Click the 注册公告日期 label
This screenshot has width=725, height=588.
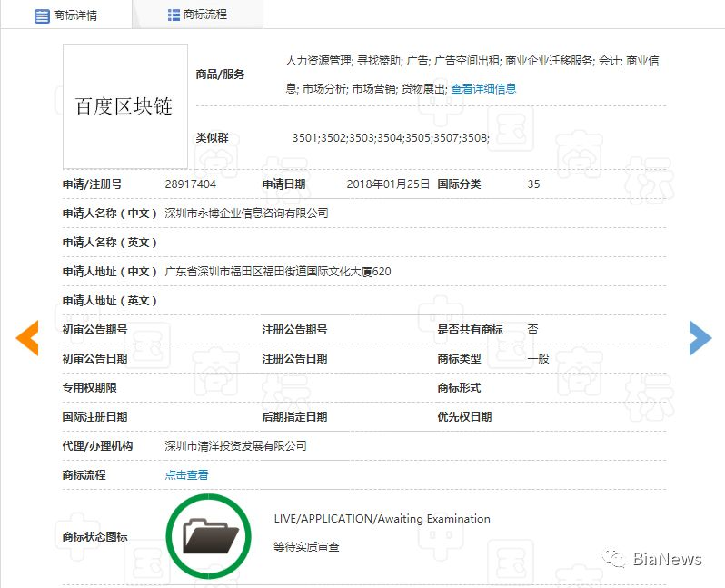point(294,359)
